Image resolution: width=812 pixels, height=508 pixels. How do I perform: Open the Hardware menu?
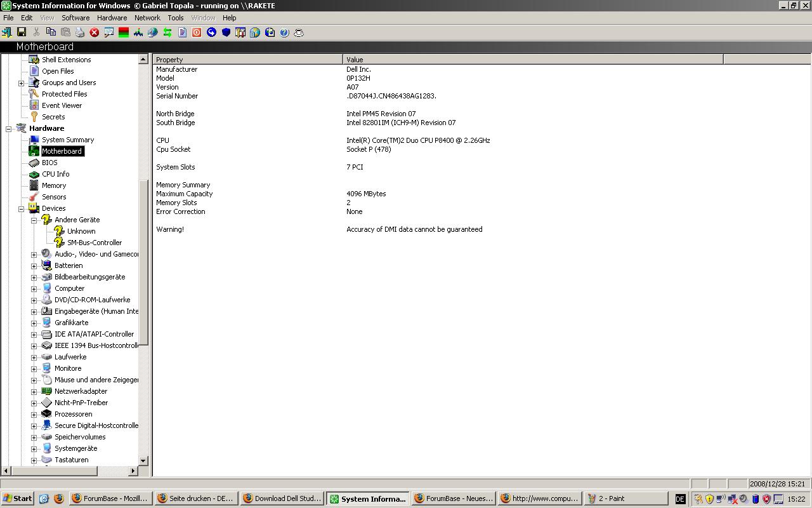tap(112, 18)
